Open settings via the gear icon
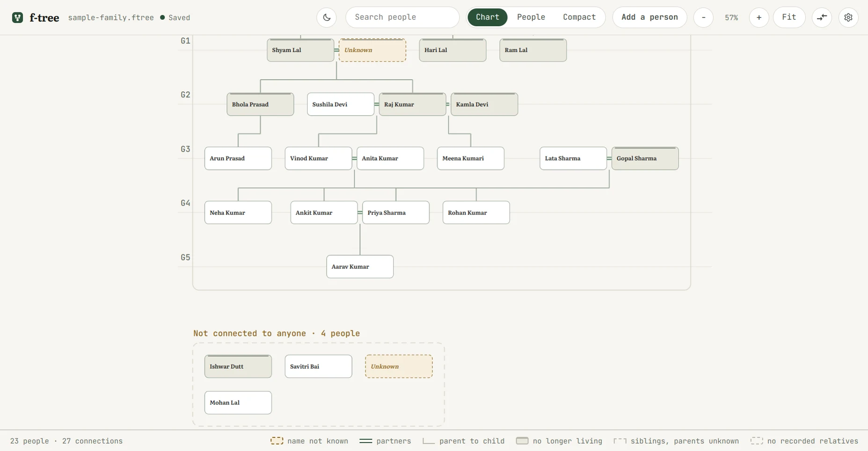 (848, 17)
